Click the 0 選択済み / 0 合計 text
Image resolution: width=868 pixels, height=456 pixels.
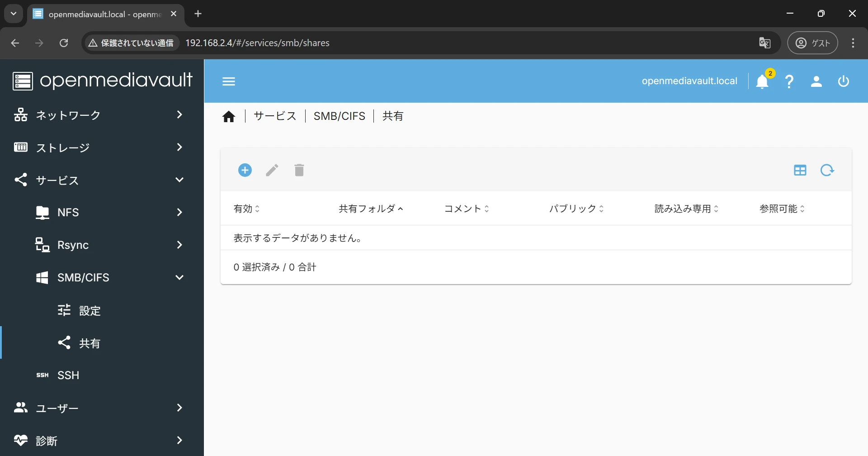pyautogui.click(x=275, y=267)
